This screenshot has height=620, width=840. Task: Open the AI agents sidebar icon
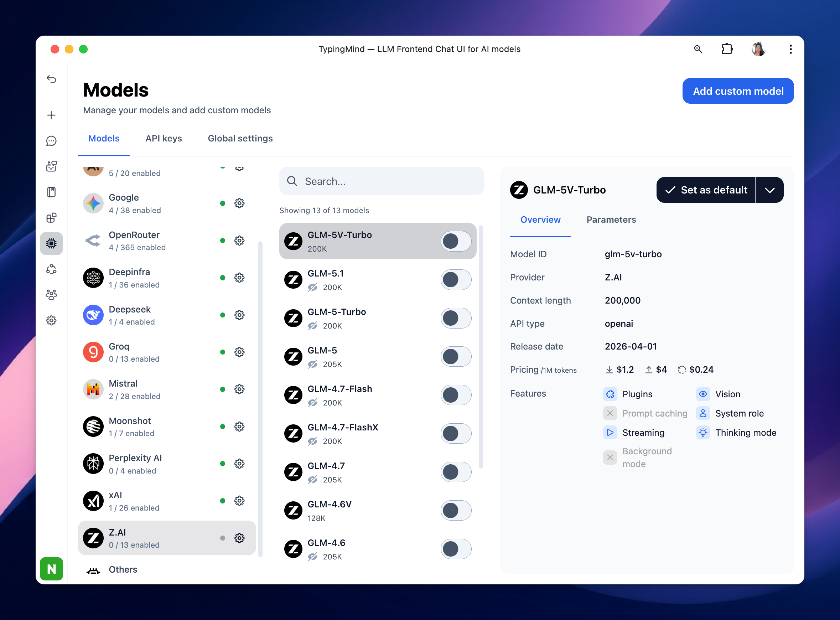click(x=51, y=166)
